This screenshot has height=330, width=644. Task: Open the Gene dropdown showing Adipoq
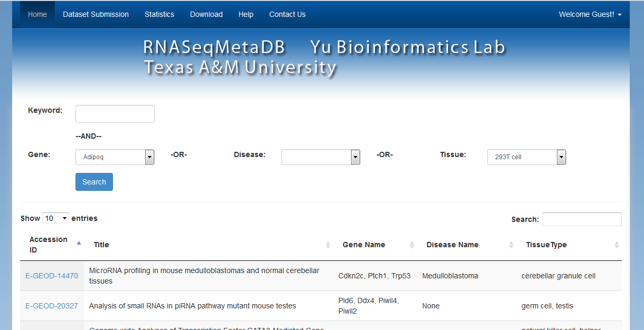[x=115, y=157]
